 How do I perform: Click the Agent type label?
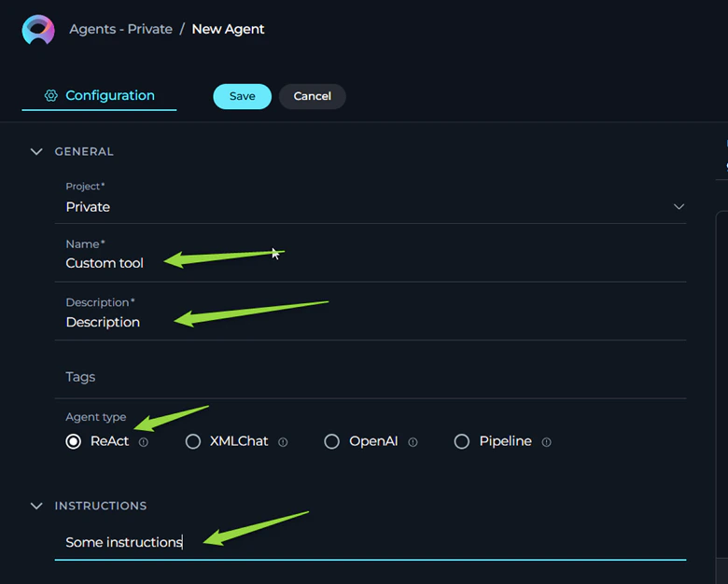coord(95,417)
